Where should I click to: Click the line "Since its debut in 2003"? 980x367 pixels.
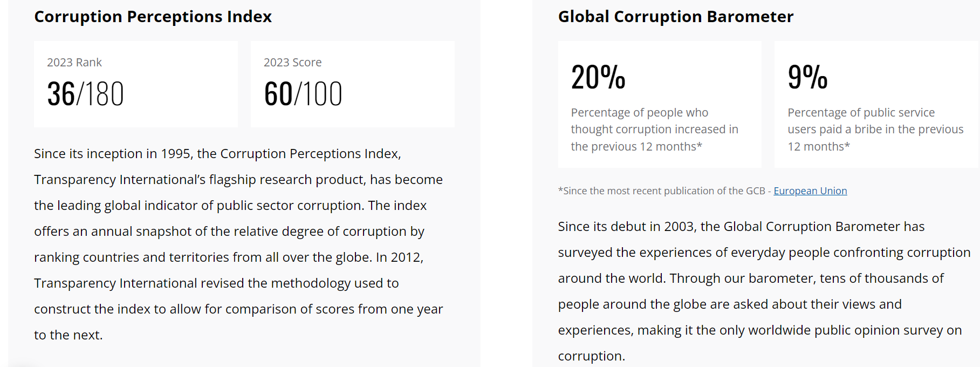(x=741, y=227)
